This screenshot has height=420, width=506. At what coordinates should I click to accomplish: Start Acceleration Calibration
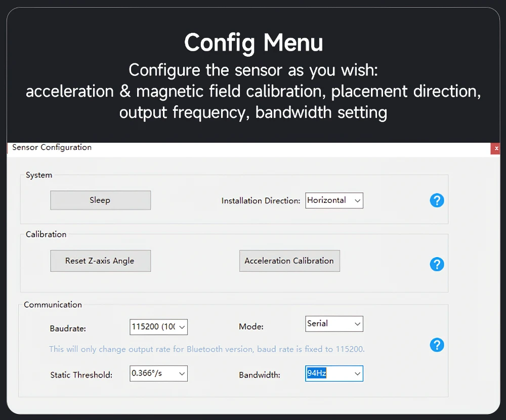(x=289, y=261)
